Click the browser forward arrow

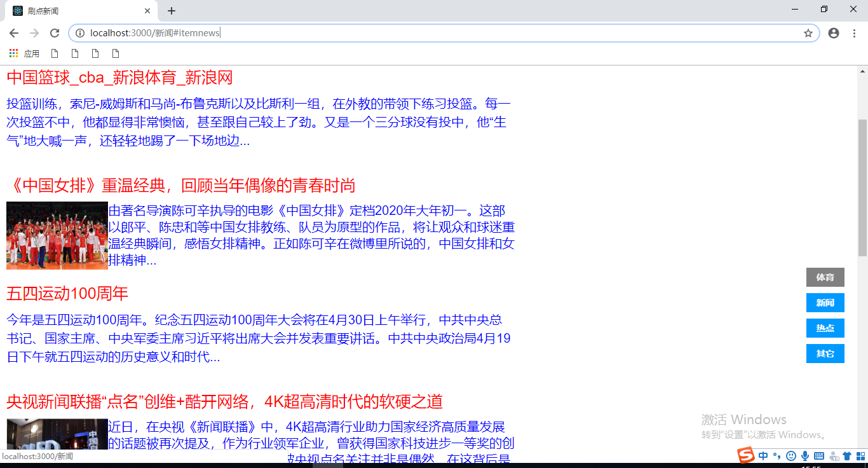pos(34,33)
